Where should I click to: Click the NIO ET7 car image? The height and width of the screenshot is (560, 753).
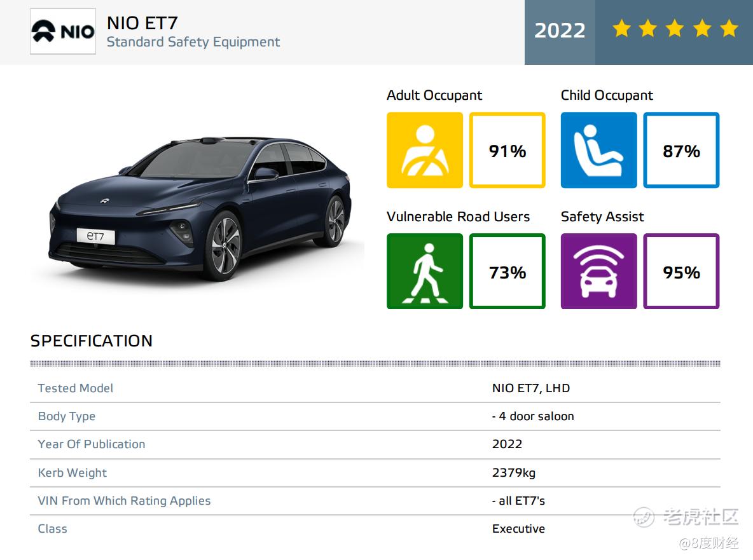pos(200,209)
